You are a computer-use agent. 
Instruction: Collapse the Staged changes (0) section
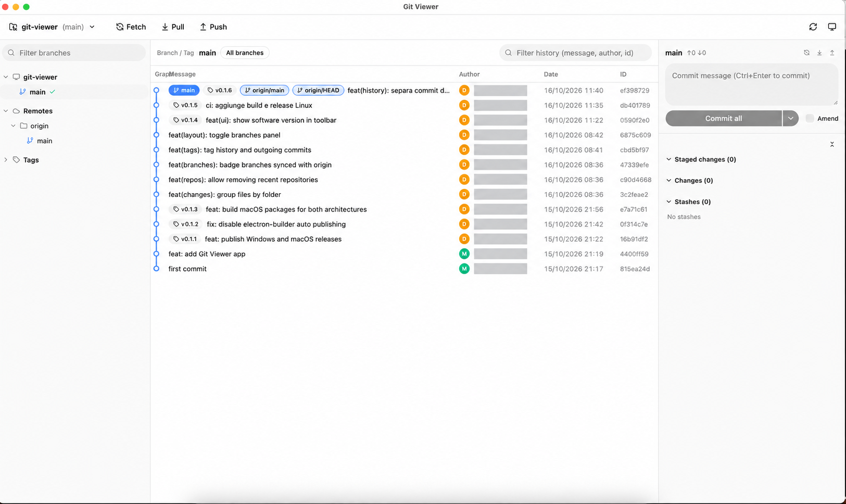669,159
